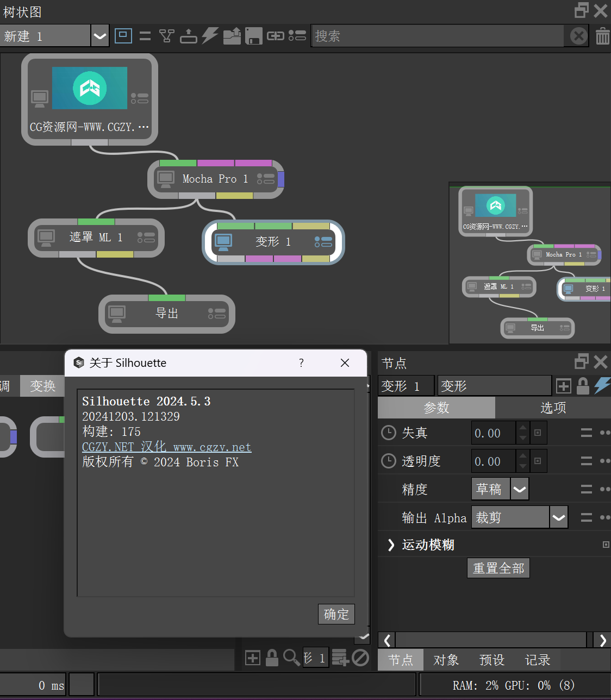611x700 pixels.
Task: Open the options menu for 失真 row
Action: click(587, 433)
